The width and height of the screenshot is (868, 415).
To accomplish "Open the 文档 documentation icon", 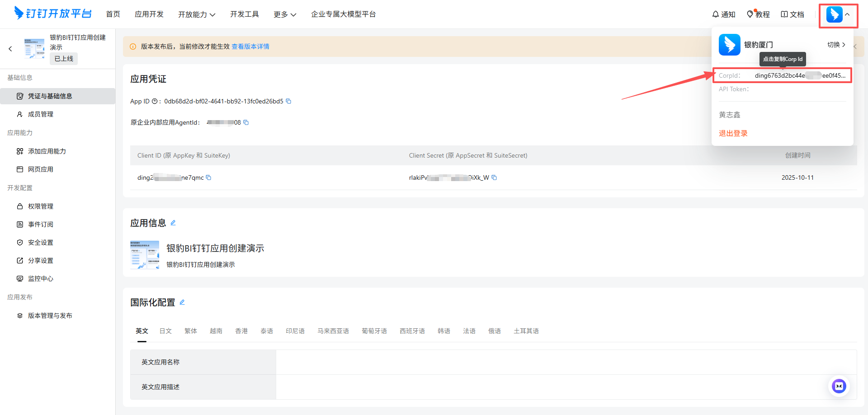I will [x=783, y=14].
